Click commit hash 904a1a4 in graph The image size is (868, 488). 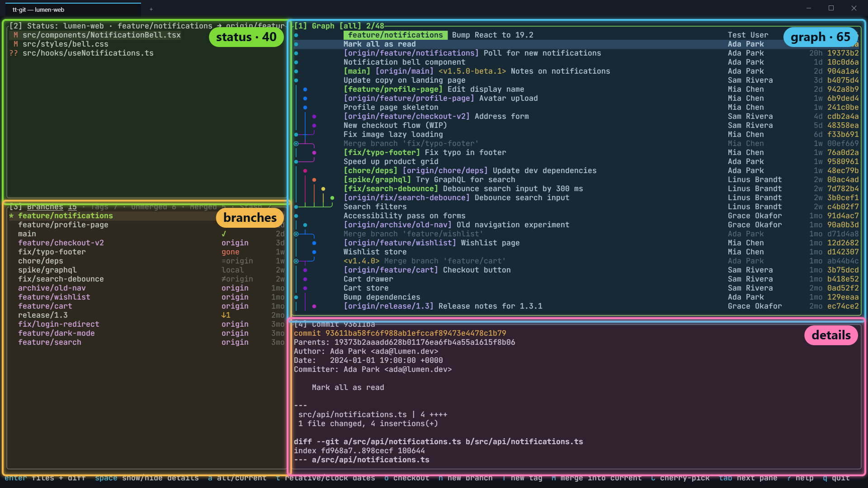point(843,71)
